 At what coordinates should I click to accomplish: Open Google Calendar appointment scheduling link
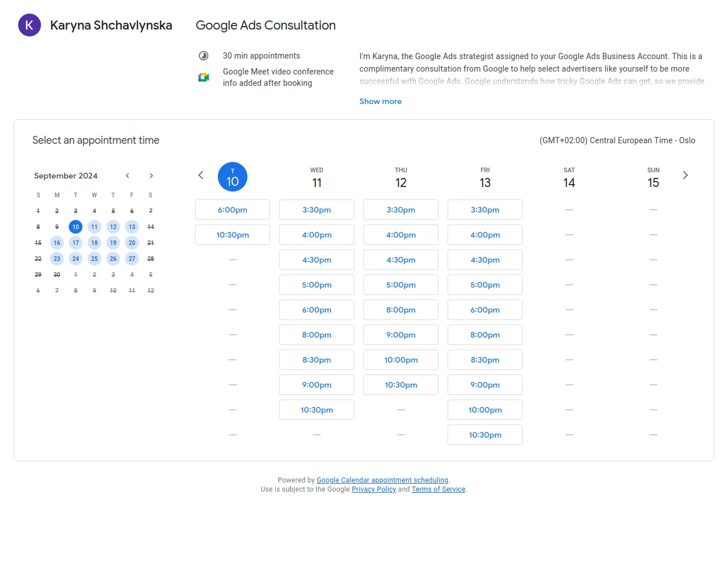(x=382, y=480)
